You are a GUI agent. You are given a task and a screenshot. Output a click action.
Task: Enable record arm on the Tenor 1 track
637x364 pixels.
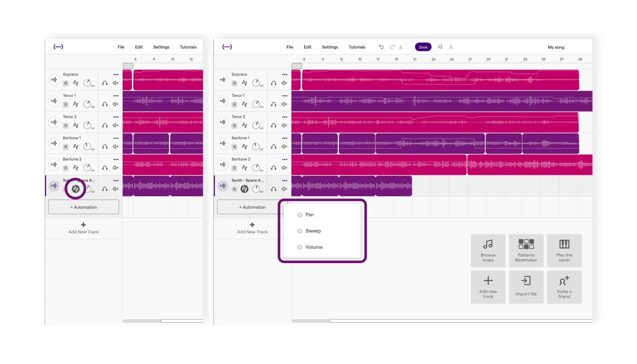(x=235, y=105)
